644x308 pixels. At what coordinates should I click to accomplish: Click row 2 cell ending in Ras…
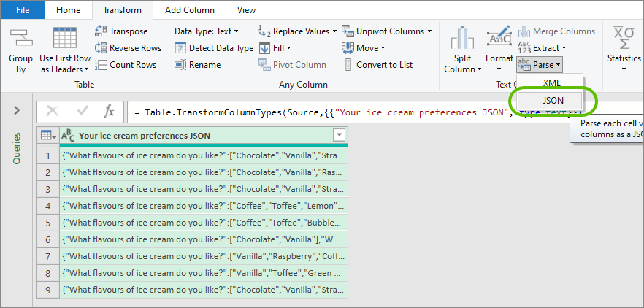click(204, 172)
